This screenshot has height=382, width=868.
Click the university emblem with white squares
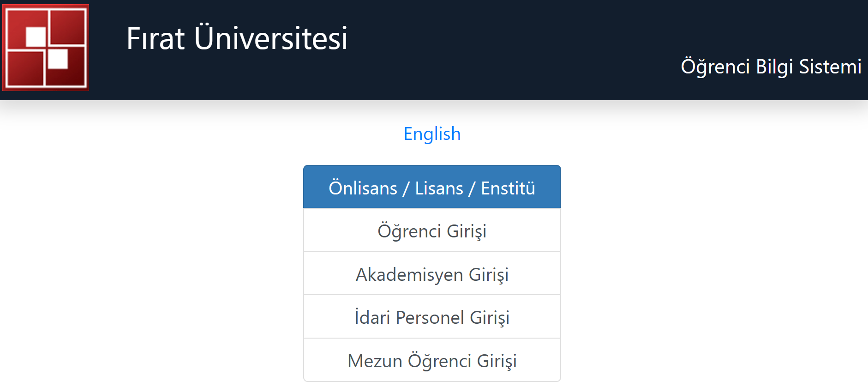tap(46, 48)
